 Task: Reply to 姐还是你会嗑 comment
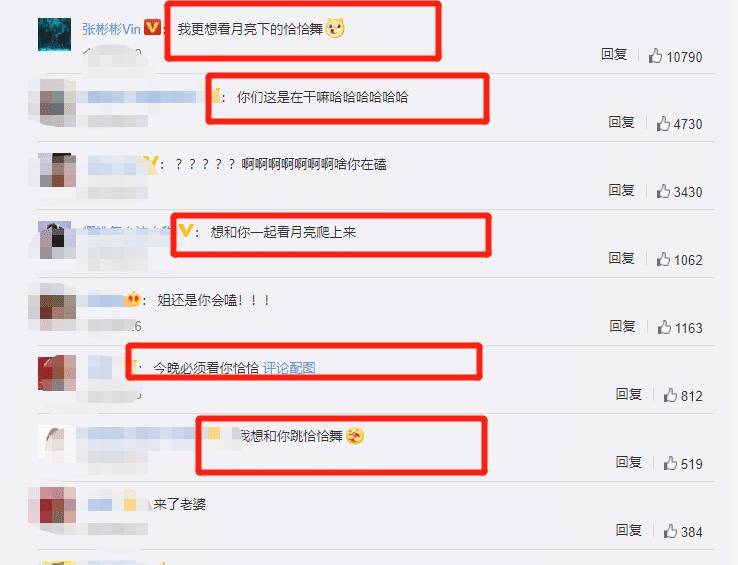pos(622,326)
